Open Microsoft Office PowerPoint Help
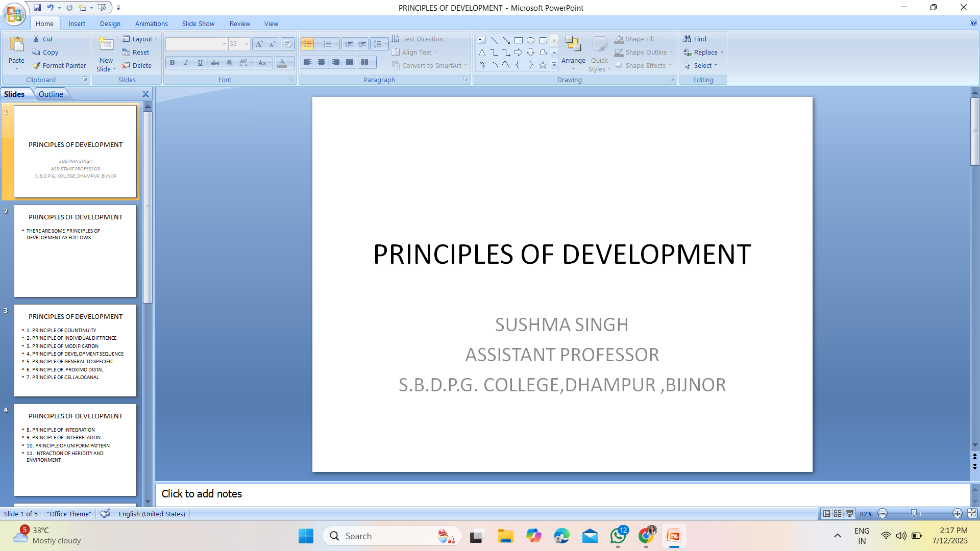 pyautogui.click(x=973, y=23)
